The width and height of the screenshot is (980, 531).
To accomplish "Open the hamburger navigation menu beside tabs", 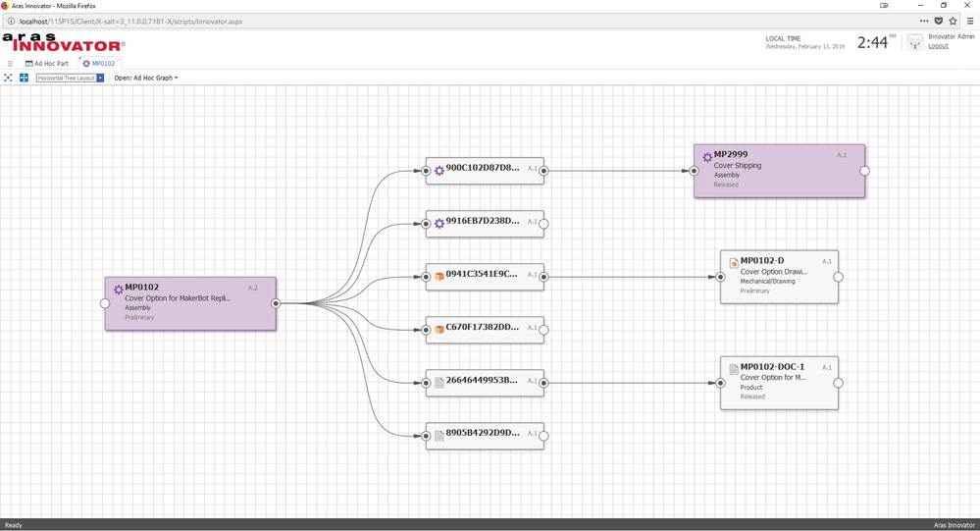I will [10, 63].
